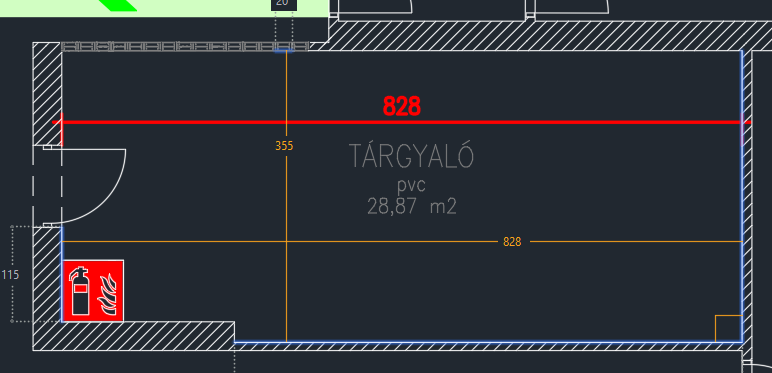Select the door swing arc
Screen dimensions: 772x373
pyautogui.click(x=93, y=187)
